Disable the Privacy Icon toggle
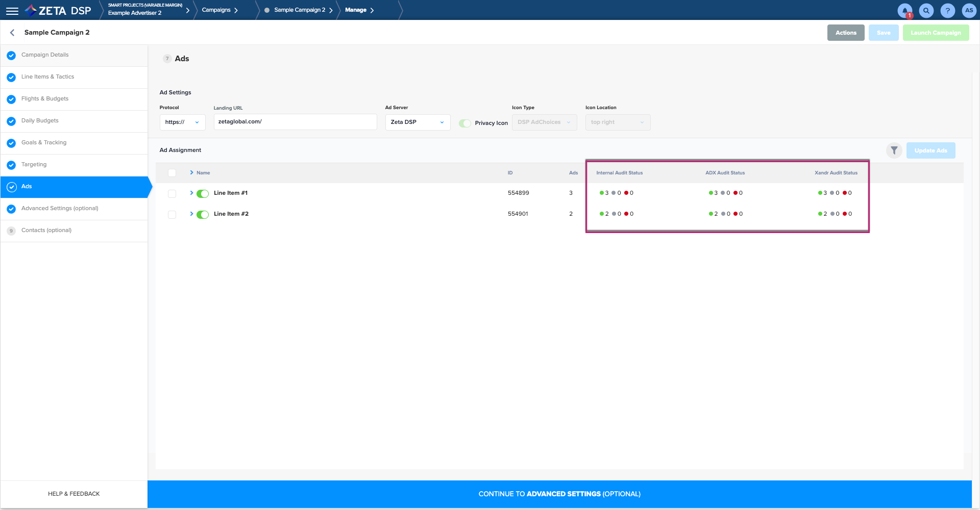The height and width of the screenshot is (510, 980). click(464, 123)
